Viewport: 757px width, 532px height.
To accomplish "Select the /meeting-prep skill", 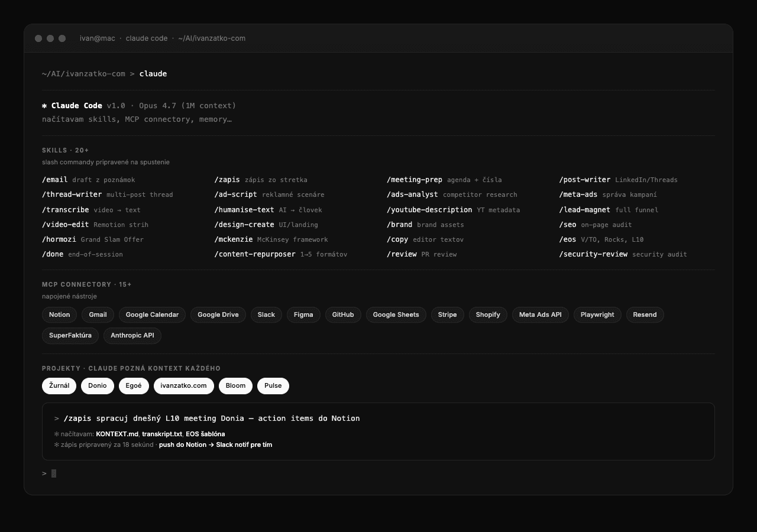I will (x=414, y=180).
